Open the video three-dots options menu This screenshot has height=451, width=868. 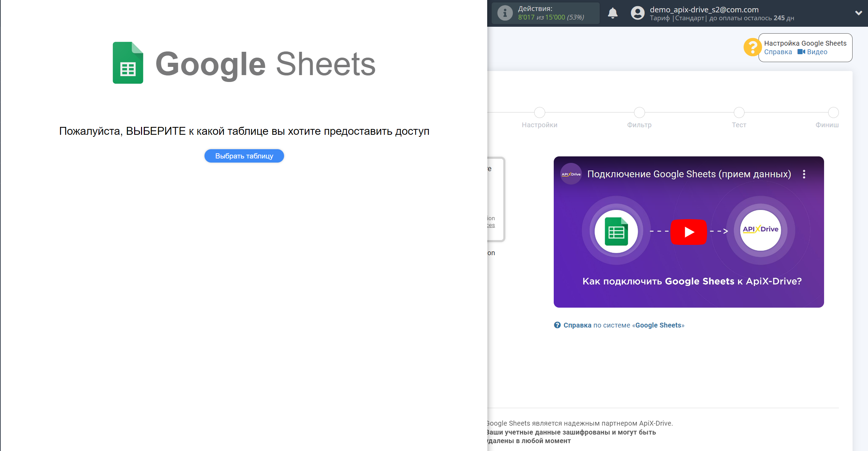pyautogui.click(x=804, y=174)
